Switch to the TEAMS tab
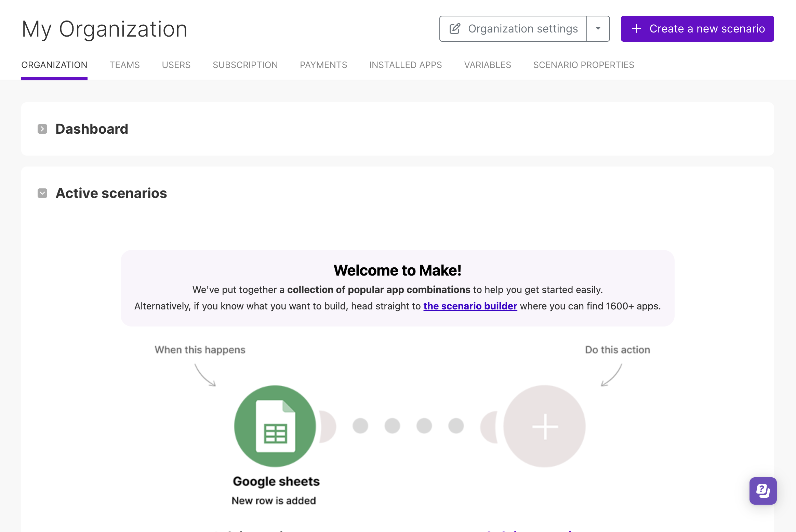The height and width of the screenshot is (532, 796). (124, 65)
